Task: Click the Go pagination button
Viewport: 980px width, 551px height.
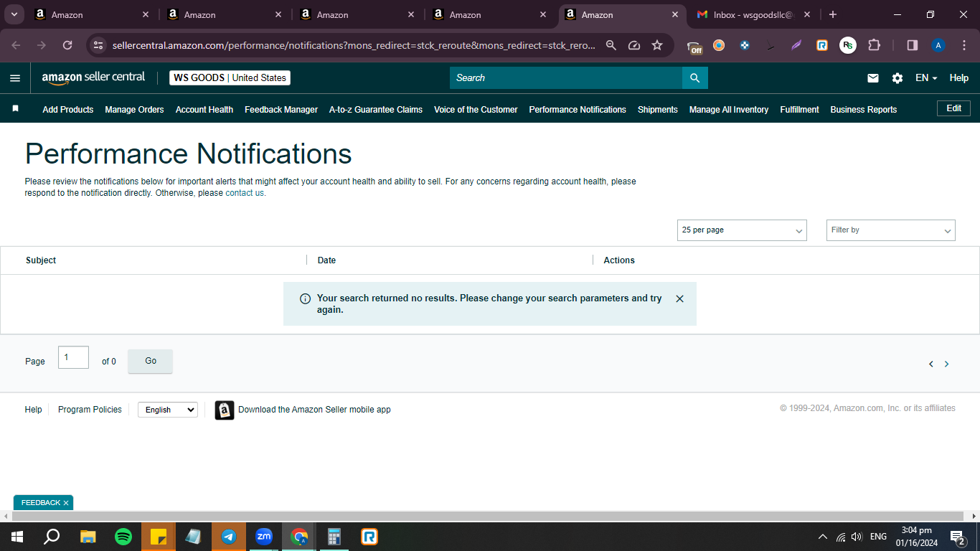Action: point(150,361)
